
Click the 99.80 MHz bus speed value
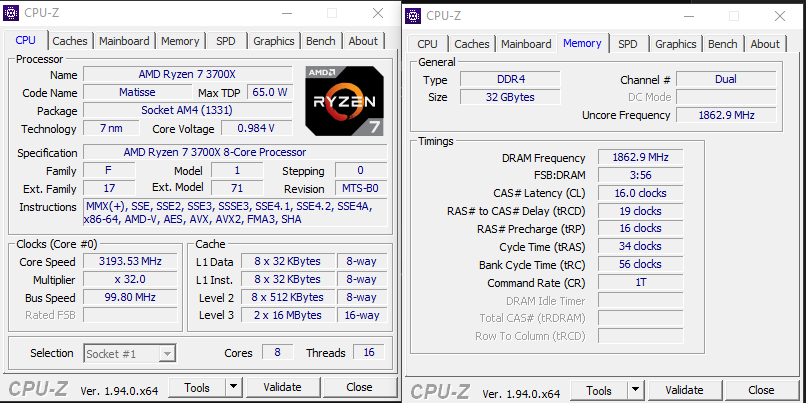pyautogui.click(x=130, y=298)
